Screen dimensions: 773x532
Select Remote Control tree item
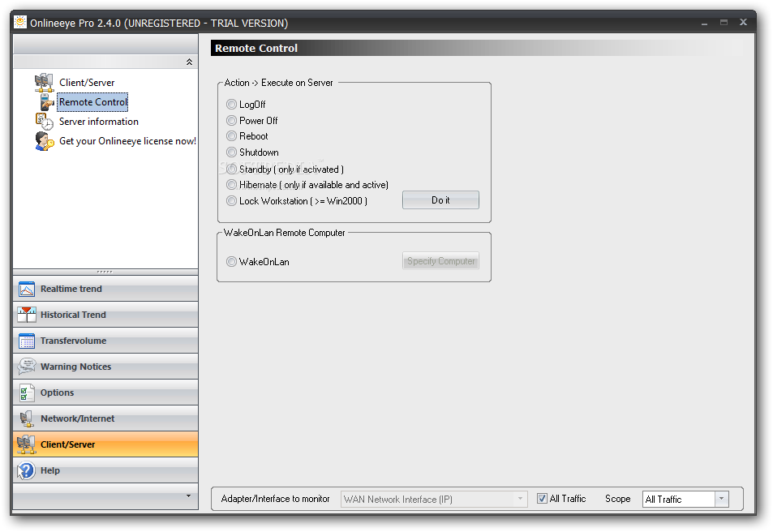[93, 102]
